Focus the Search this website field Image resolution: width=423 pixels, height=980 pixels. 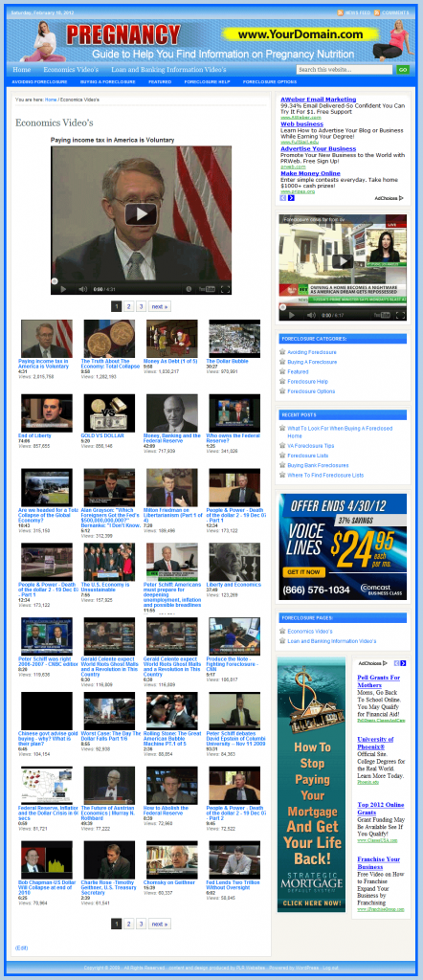tap(345, 69)
